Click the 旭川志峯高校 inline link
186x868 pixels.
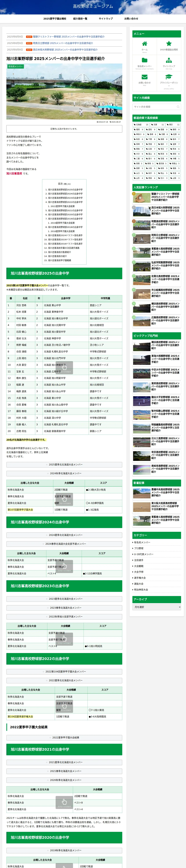pos(14,174)
